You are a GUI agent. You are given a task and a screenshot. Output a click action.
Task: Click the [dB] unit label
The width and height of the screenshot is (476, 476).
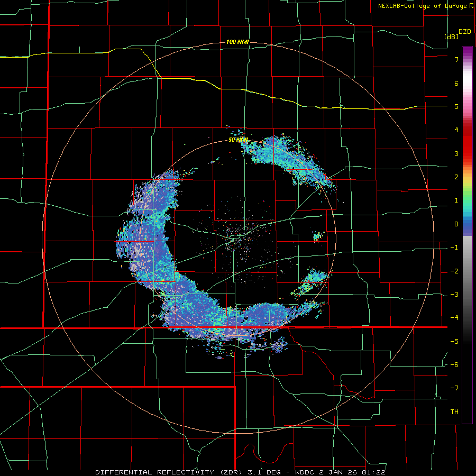(x=452, y=36)
